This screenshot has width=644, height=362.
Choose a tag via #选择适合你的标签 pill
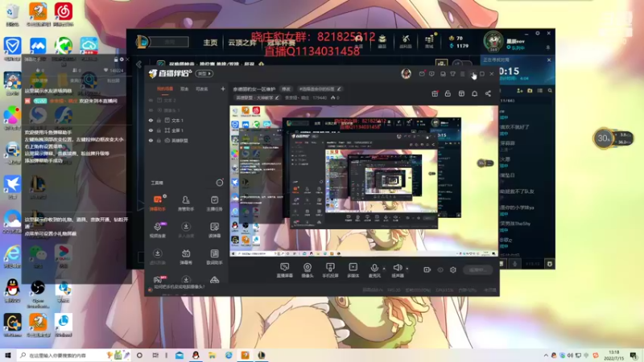pos(320,88)
